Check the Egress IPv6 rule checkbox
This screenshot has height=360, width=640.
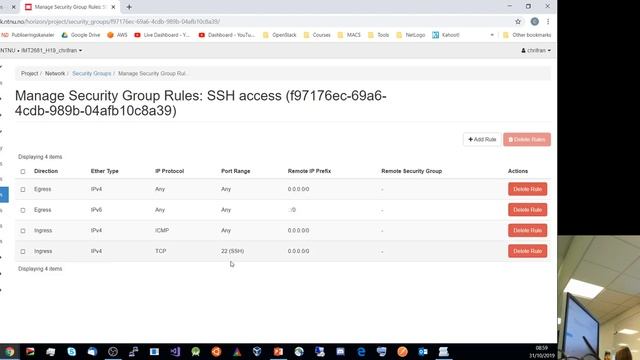(23, 210)
